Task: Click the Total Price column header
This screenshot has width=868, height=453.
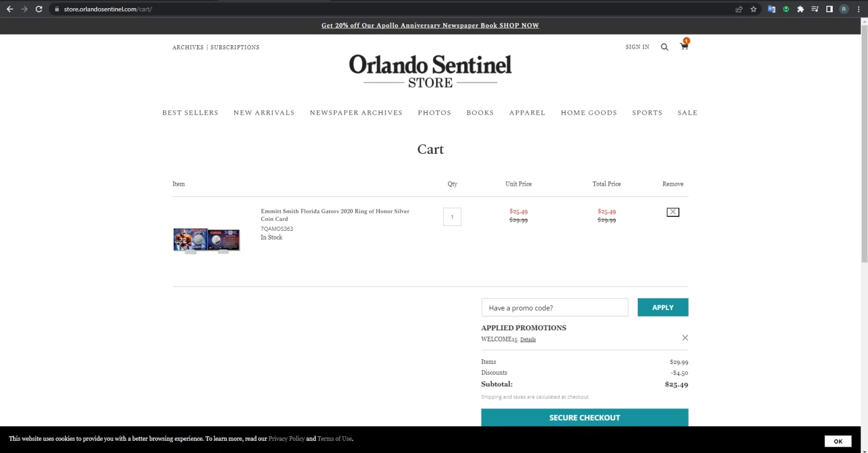Action: 606,184
